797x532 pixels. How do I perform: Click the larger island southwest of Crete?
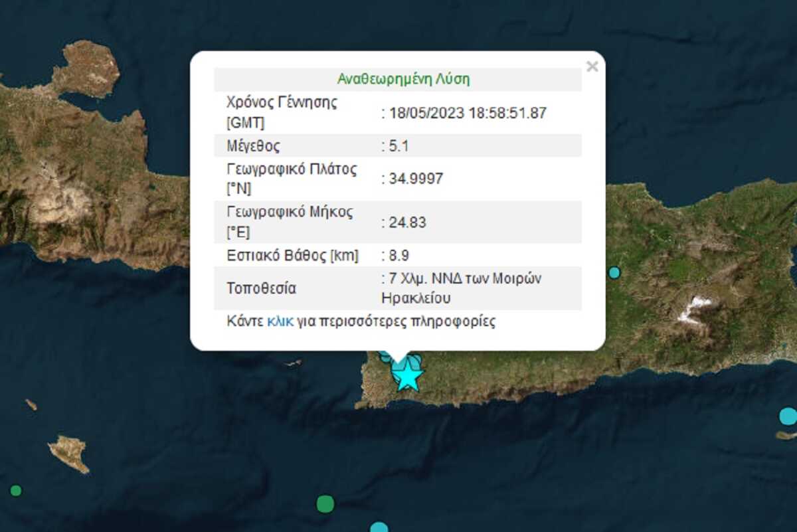pos(69,454)
